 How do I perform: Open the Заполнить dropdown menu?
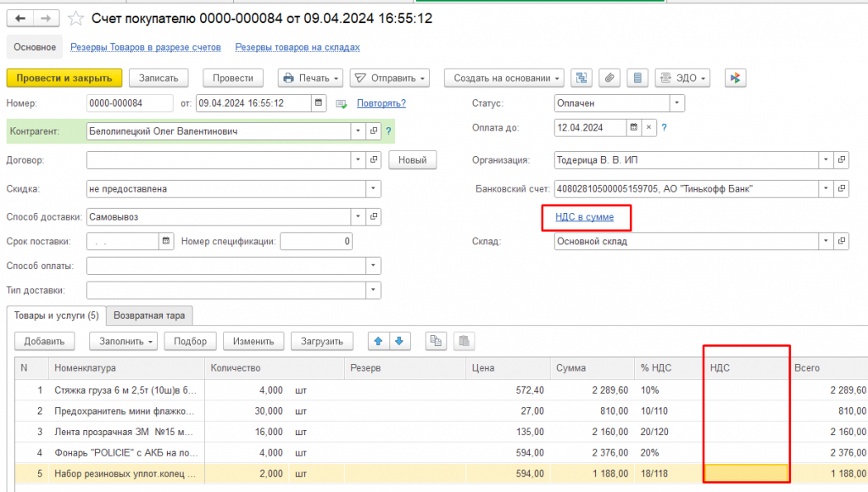123,341
